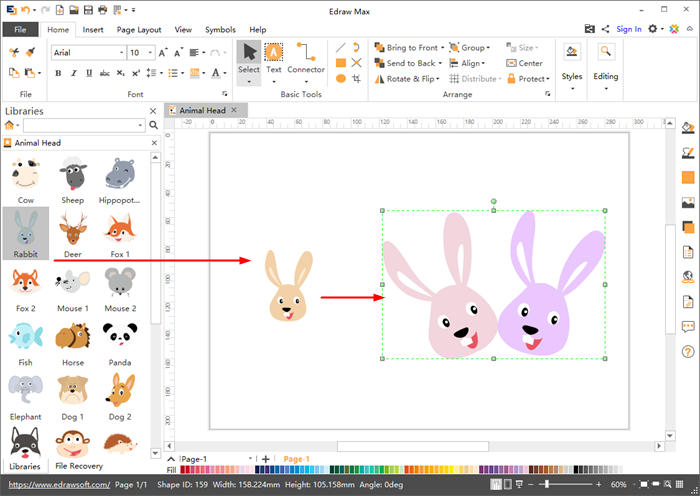Viewport: 700px width, 496px height.
Task: Switch to the Insert ribbon tab
Action: (x=93, y=30)
